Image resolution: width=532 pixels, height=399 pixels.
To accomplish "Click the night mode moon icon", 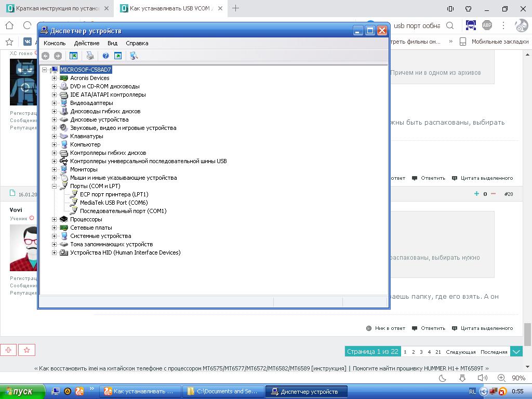I will 443,378.
